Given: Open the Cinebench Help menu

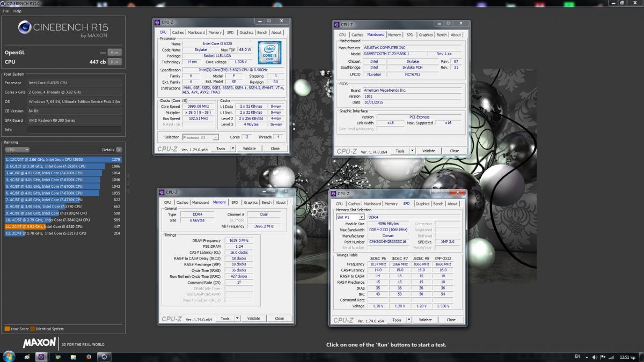Looking at the screenshot, I should (18, 11).
